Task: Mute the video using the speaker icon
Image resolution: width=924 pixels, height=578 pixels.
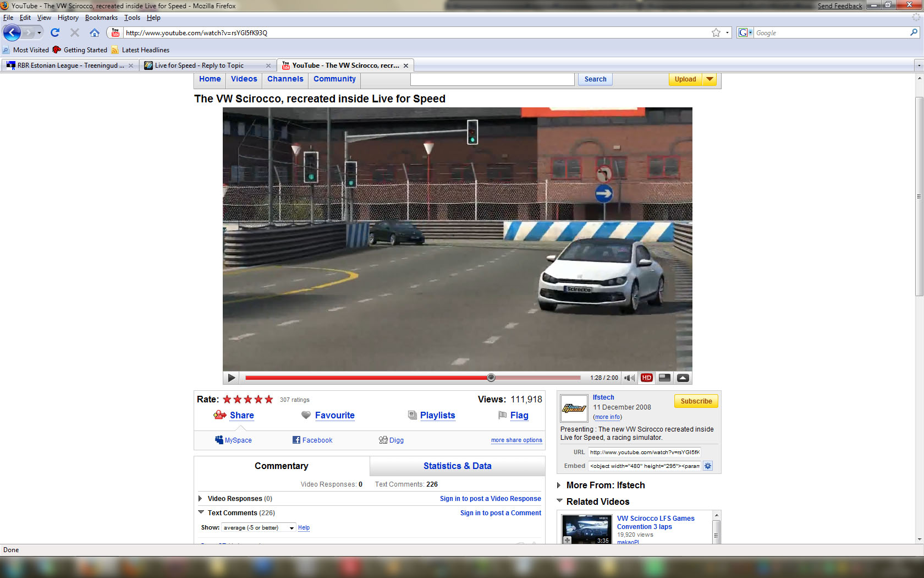Action: point(629,378)
